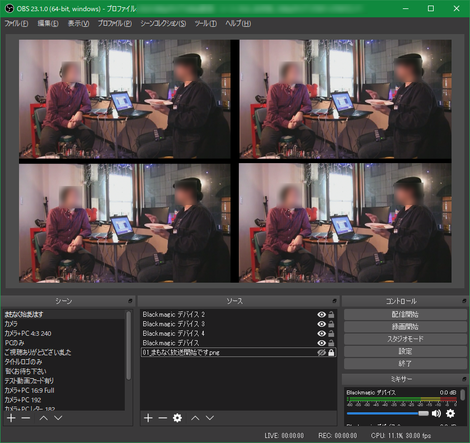Select the カメラ+PC 4:3 240 scene
The image size is (470, 443).
[x=64, y=333]
